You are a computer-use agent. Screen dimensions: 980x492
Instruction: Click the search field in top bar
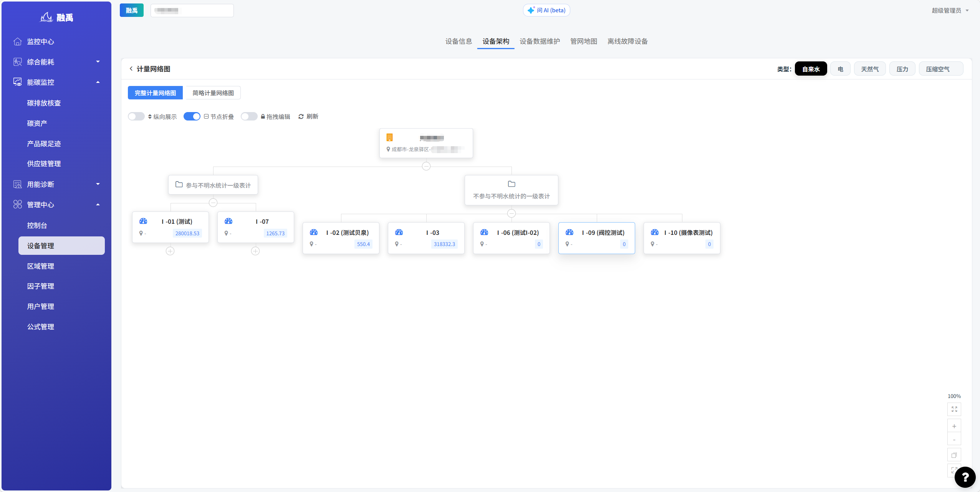[192, 10]
